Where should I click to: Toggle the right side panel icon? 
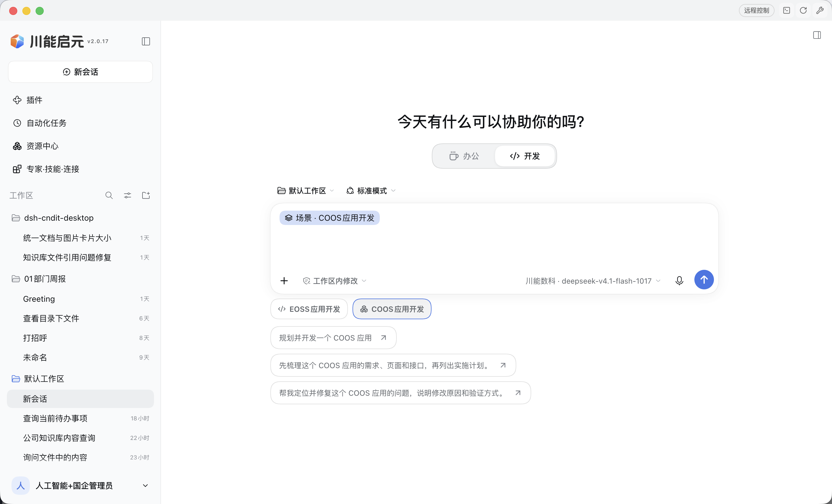point(817,35)
